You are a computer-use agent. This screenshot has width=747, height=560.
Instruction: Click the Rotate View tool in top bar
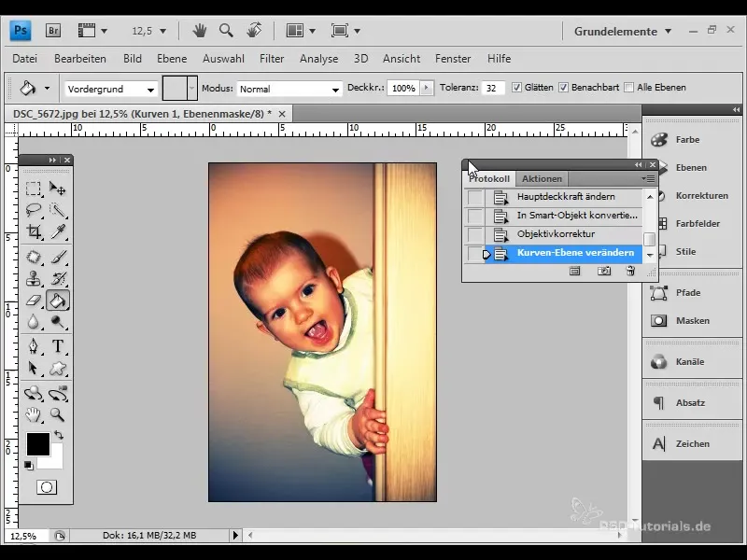[254, 31]
